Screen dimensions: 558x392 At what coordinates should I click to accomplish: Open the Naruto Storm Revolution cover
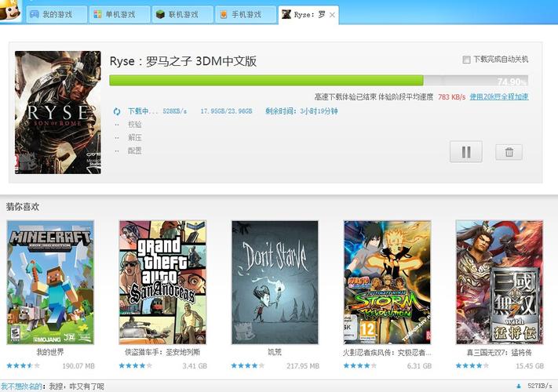point(387,282)
